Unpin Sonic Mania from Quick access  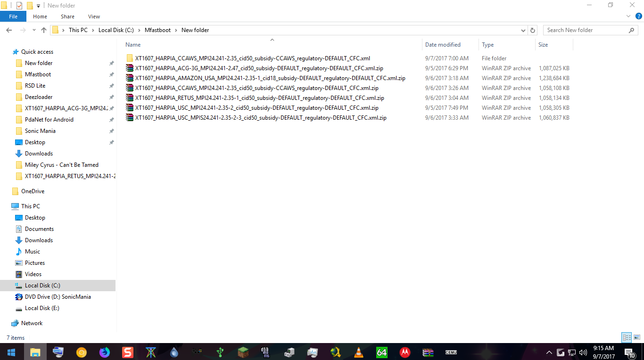pyautogui.click(x=111, y=131)
